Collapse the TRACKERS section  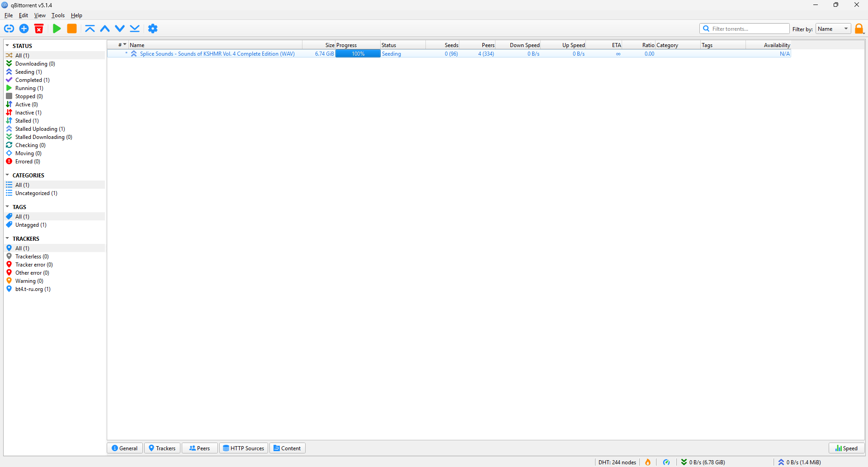point(7,238)
